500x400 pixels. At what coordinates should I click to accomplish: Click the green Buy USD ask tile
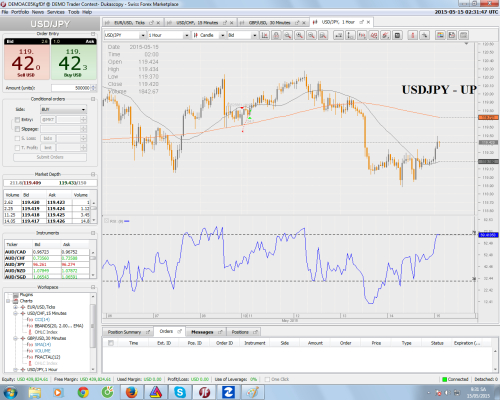pos(74,59)
